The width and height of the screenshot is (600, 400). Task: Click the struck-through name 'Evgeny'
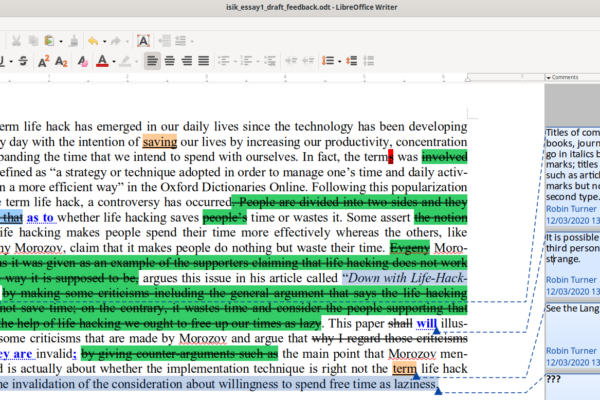(409, 248)
